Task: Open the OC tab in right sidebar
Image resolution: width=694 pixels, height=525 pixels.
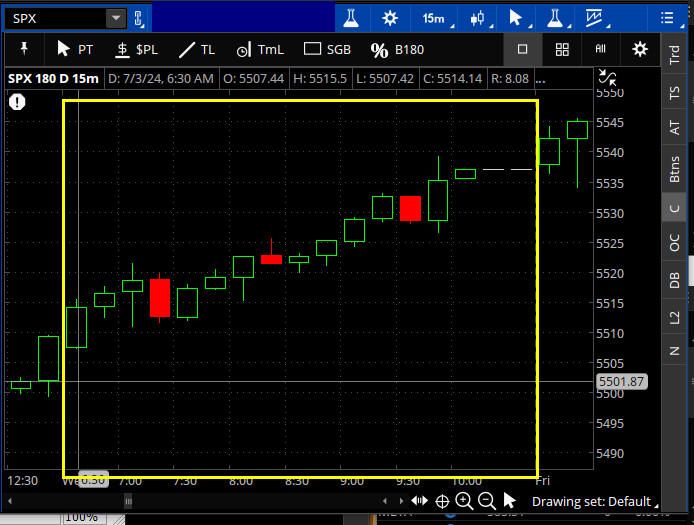Action: (x=674, y=243)
